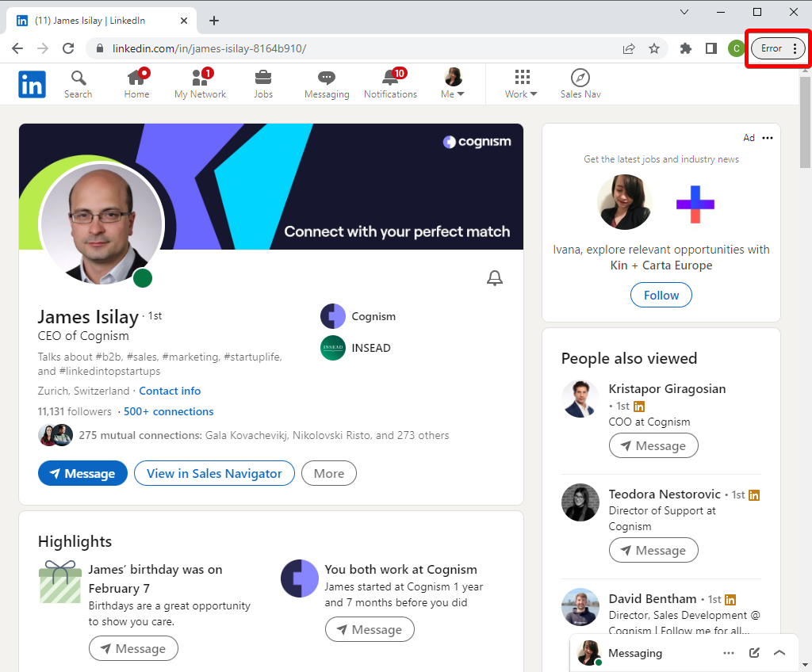
Task: Open ad options three-dot menu
Action: (768, 138)
